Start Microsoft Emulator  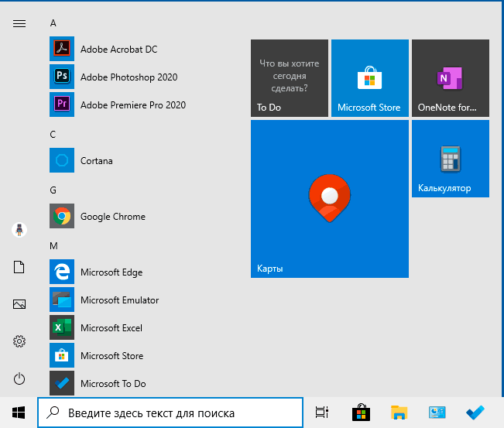point(119,300)
